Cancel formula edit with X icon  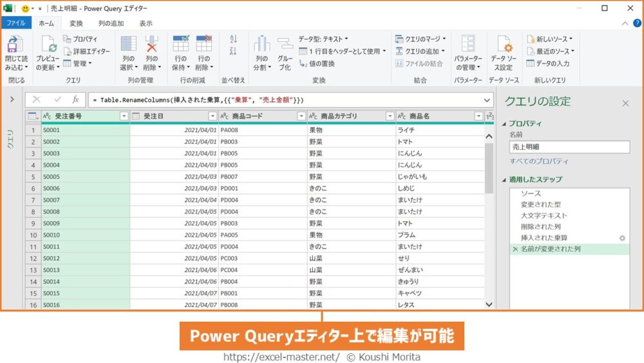pos(37,100)
